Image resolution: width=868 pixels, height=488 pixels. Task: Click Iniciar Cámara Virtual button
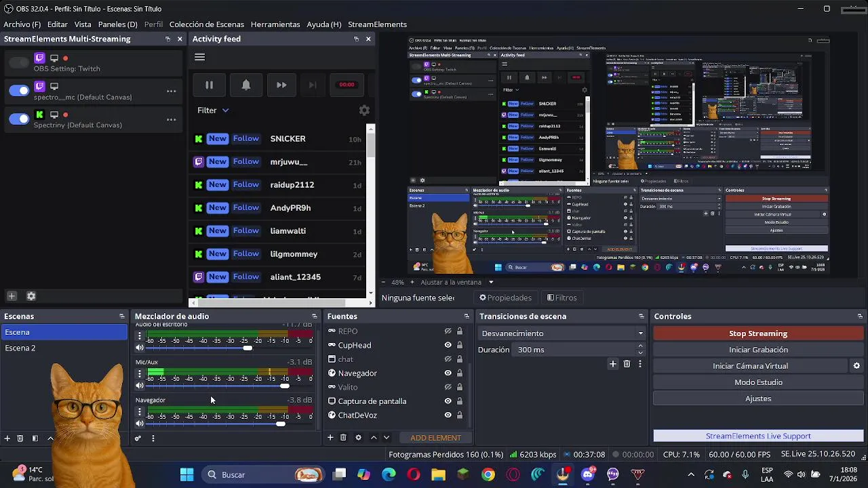[751, 366]
